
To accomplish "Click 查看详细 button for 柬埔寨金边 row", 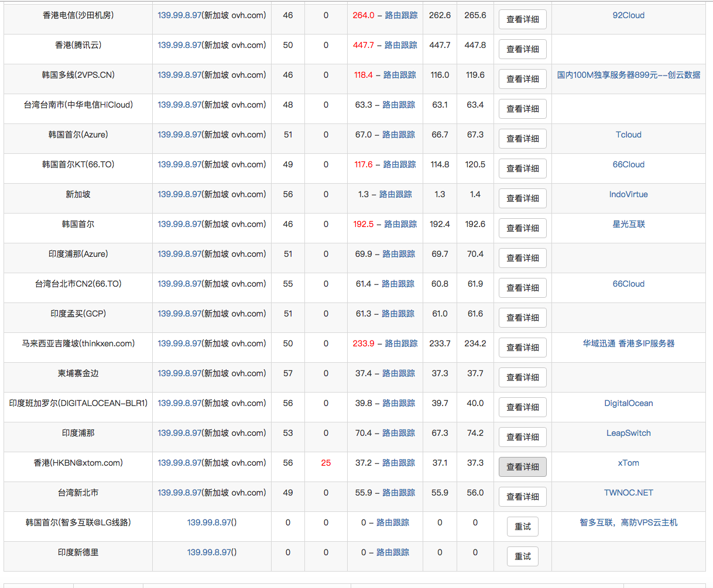I will pyautogui.click(x=522, y=377).
